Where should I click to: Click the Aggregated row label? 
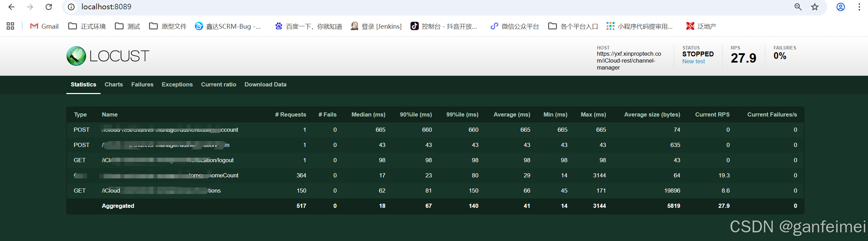coord(118,206)
